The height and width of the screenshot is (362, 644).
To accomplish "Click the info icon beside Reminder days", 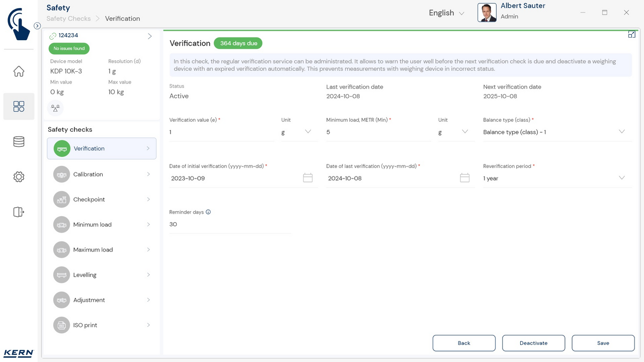I will coord(208,212).
